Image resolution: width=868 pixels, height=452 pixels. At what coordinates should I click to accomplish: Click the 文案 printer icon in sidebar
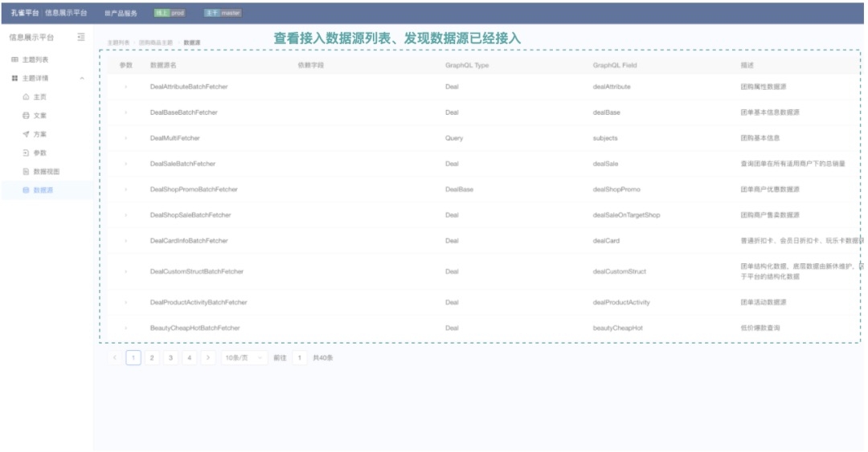26,116
